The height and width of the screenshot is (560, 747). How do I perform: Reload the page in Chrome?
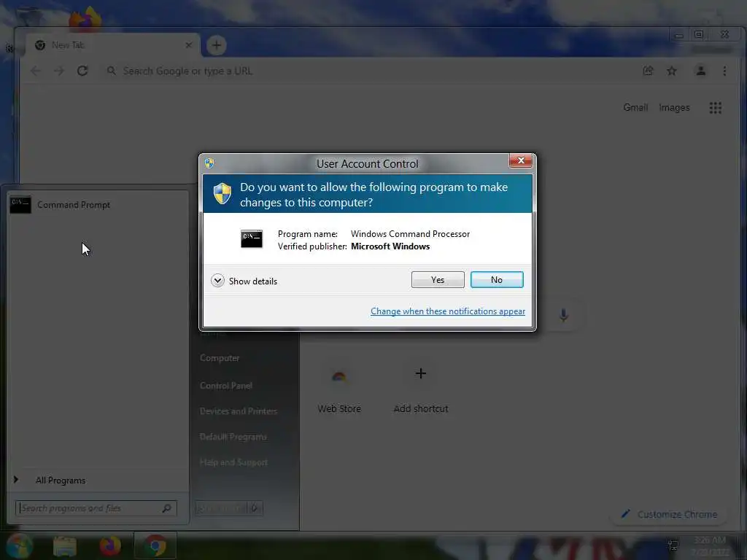click(x=82, y=71)
